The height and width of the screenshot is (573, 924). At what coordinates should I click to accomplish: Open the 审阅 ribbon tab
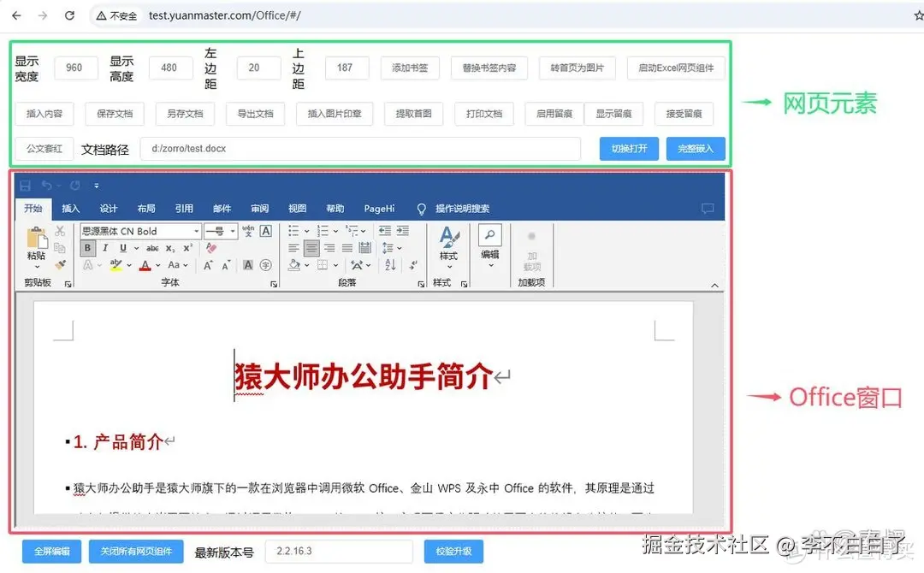pyautogui.click(x=259, y=208)
